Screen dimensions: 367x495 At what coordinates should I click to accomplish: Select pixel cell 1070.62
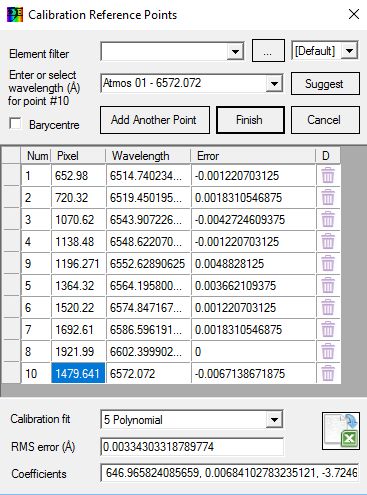click(78, 219)
